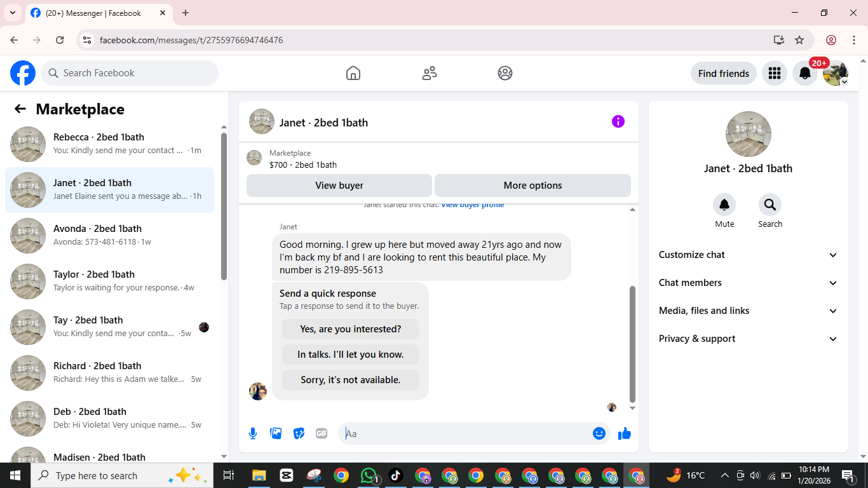
Task: Open the Friends tab icon
Action: click(430, 73)
